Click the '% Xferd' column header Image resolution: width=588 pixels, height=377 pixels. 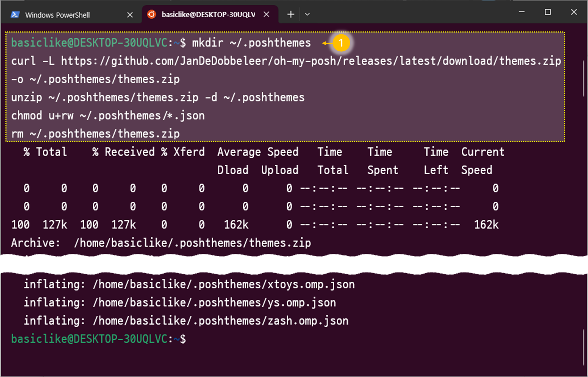(183, 152)
